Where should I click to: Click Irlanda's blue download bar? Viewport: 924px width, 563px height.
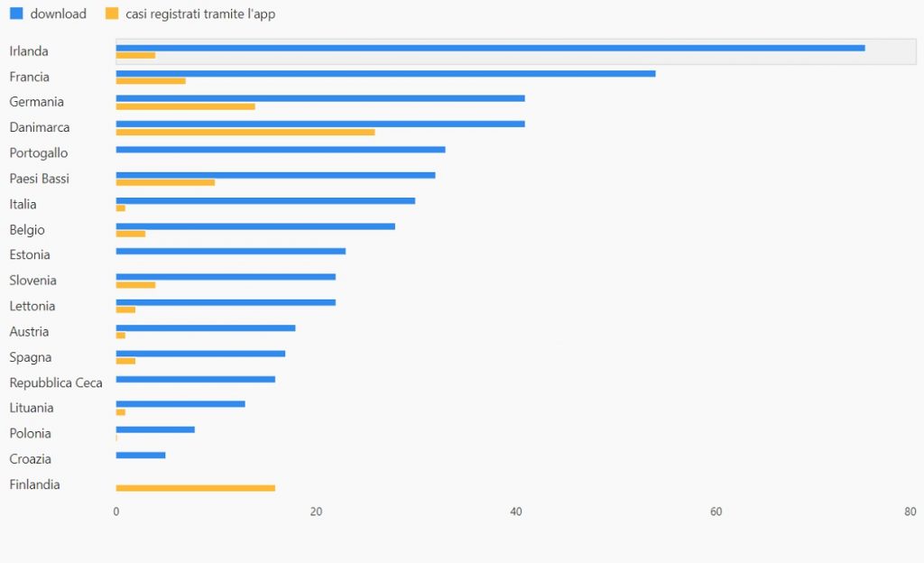coord(490,48)
